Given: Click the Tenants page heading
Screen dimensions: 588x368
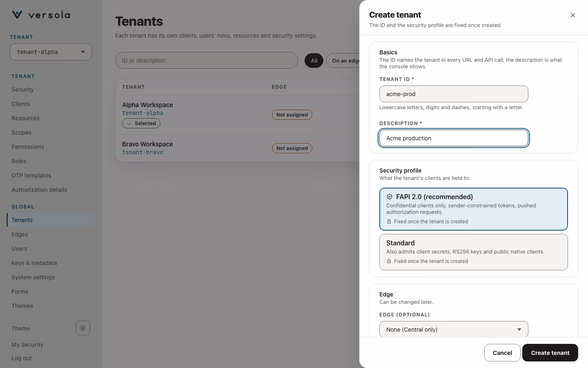Looking at the screenshot, I should 139,21.
